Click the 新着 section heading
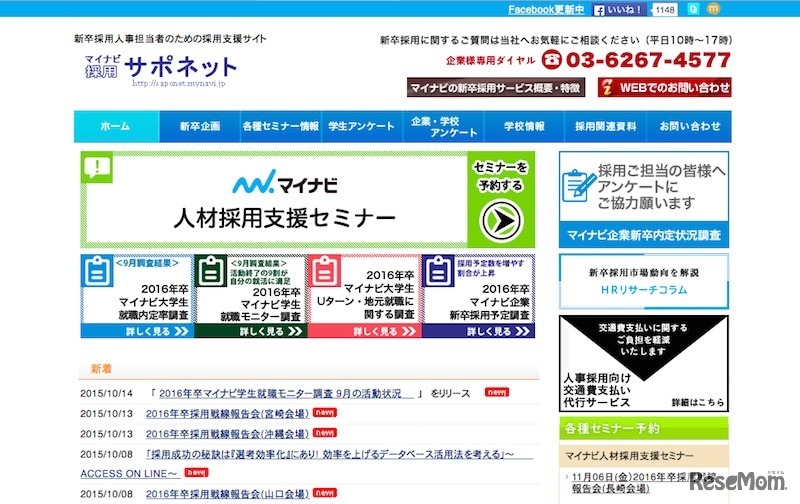This screenshot has width=800, height=504. (101, 369)
